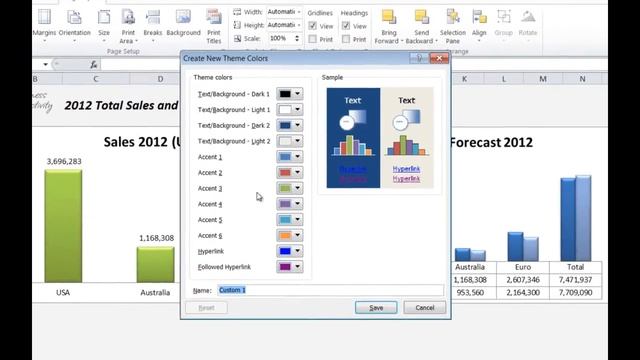Open Print Titles settings
The width and height of the screenshot is (640, 360).
[213, 27]
